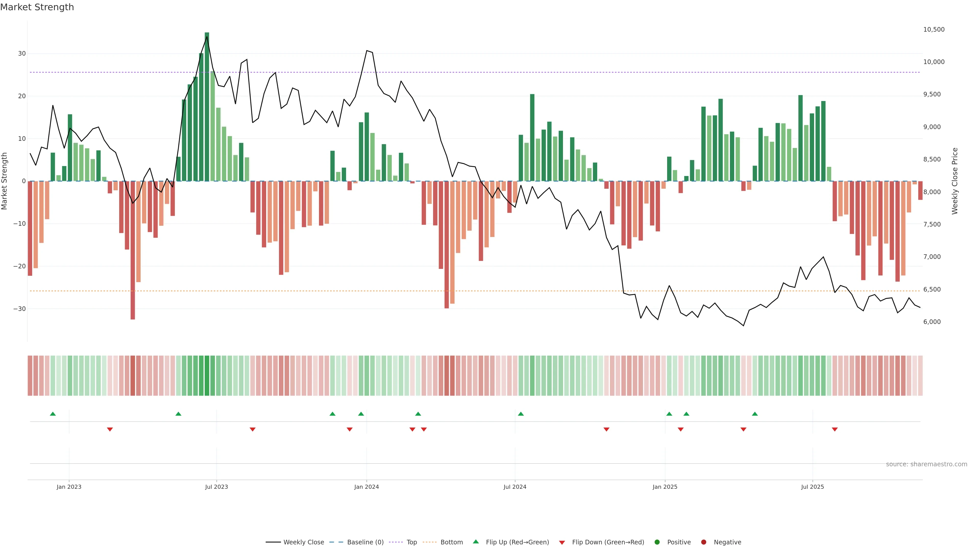Click the Weekly Close Price axis title
This screenshot has height=551, width=980.
[955, 181]
